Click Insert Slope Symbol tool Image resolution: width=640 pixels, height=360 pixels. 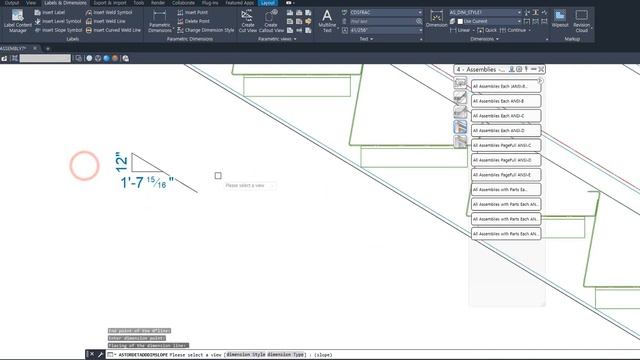58,30
